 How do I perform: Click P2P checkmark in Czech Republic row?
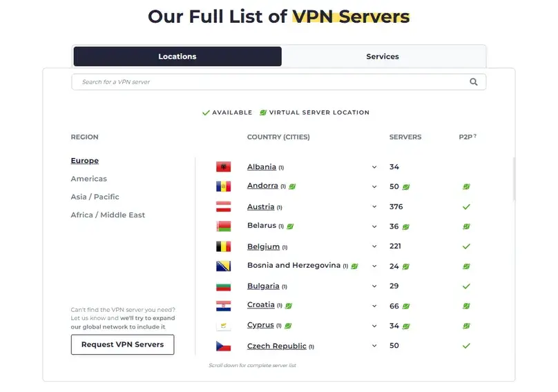point(466,346)
